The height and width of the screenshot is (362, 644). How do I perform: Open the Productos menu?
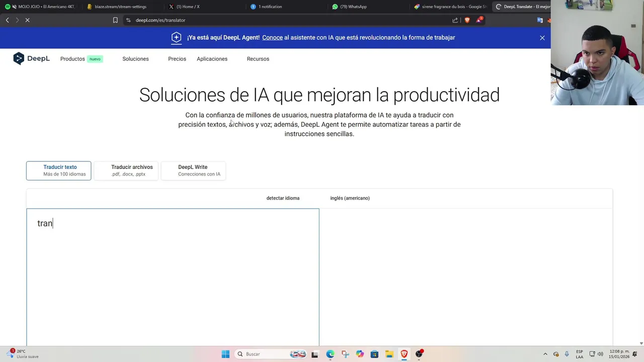[72, 59]
